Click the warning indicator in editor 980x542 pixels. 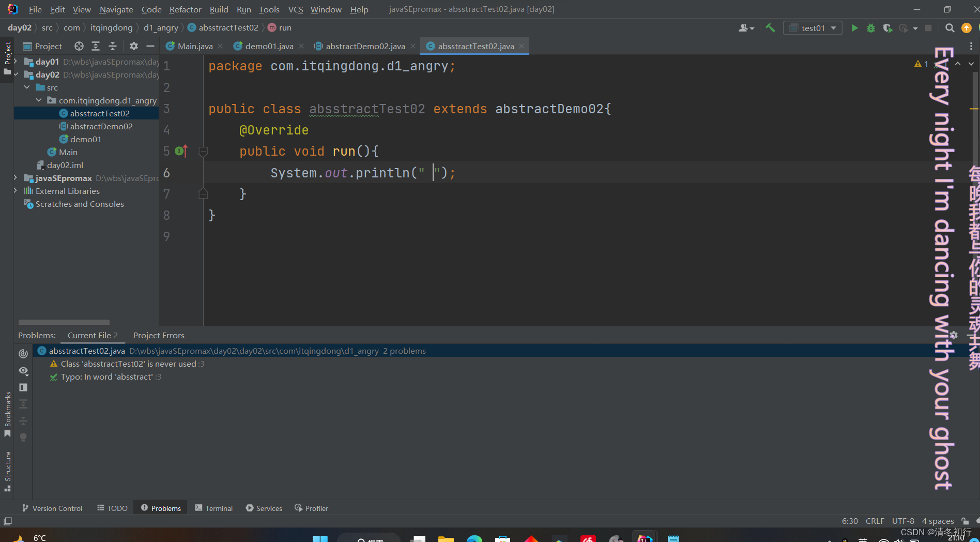(922, 64)
